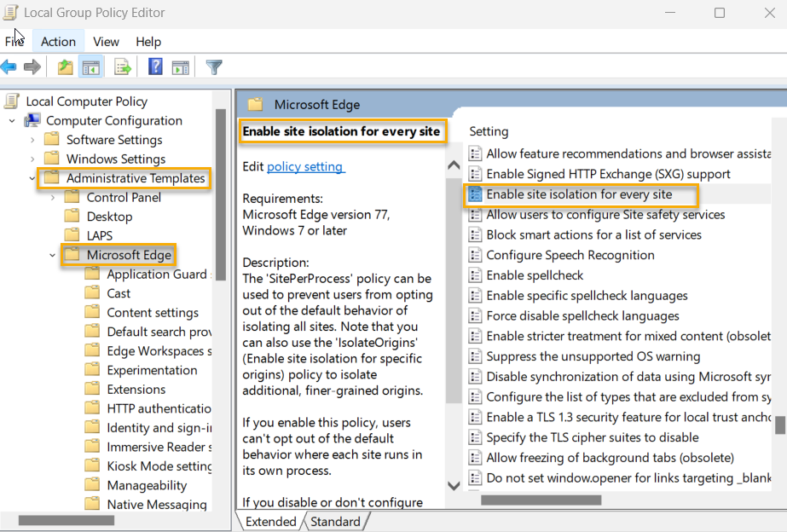Click the Up one level folder icon
This screenshot has height=532, width=787.
[x=65, y=66]
